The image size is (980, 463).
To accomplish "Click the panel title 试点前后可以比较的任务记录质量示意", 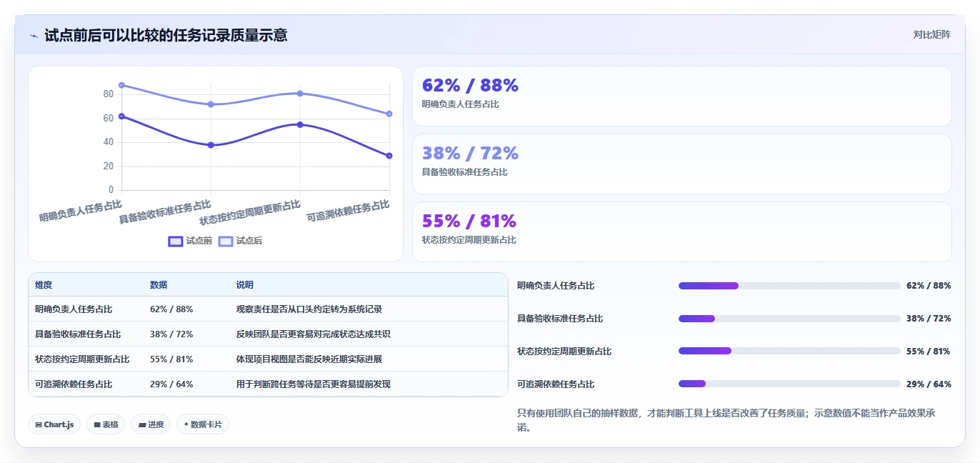I will 166,35.
